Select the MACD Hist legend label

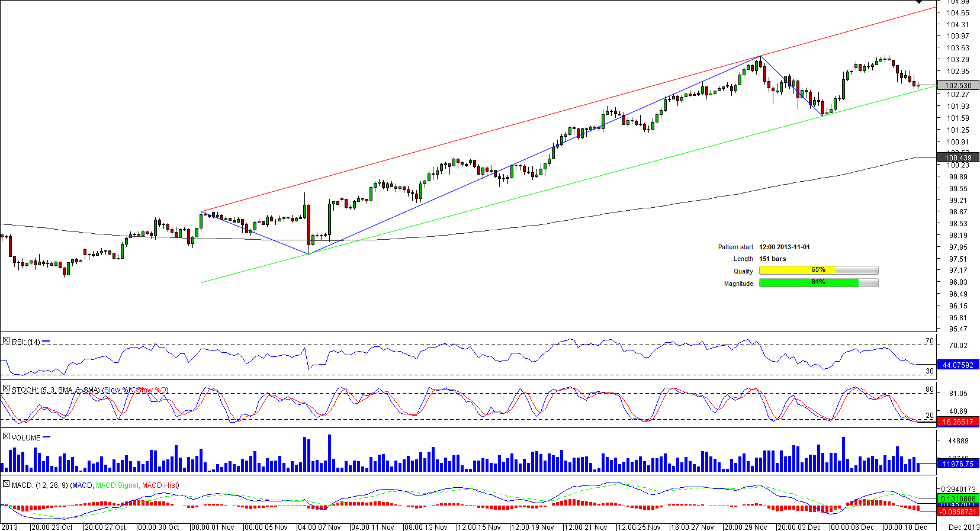[159, 485]
